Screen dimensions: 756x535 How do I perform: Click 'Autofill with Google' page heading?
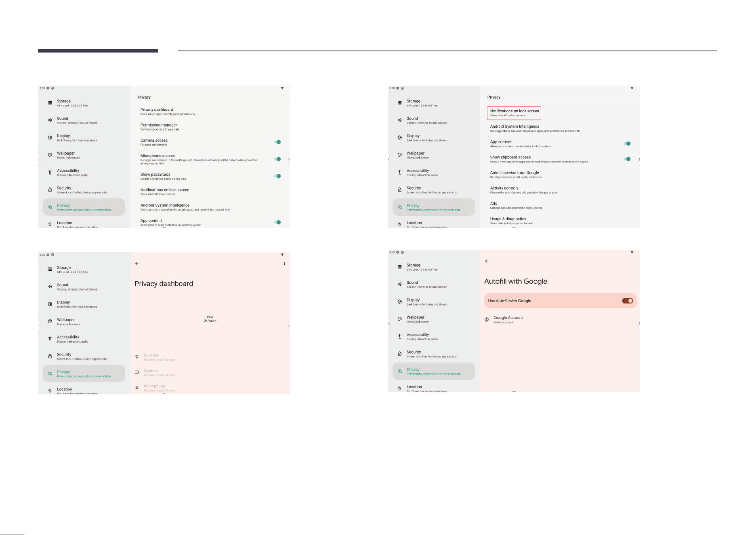coord(516,281)
